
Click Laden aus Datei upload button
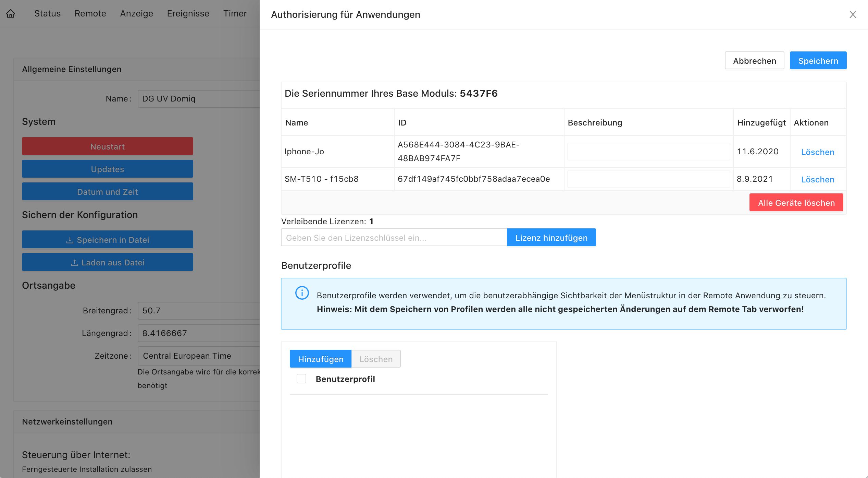coord(108,262)
